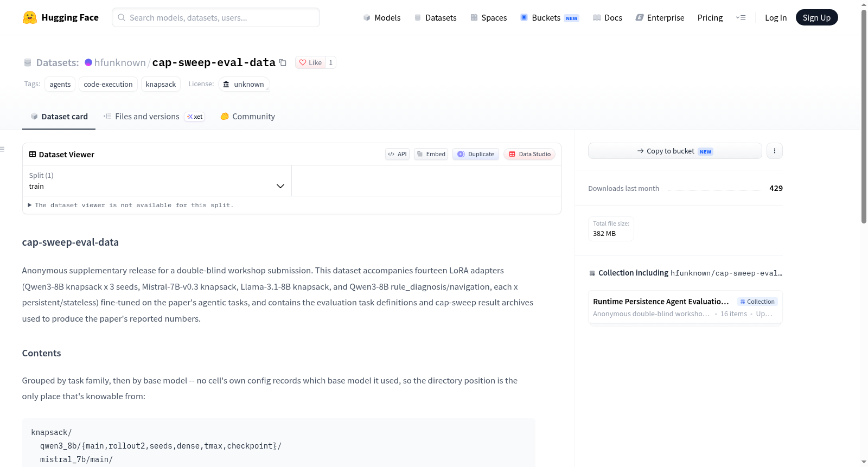
Task: Select the agents tag
Action: (x=60, y=84)
